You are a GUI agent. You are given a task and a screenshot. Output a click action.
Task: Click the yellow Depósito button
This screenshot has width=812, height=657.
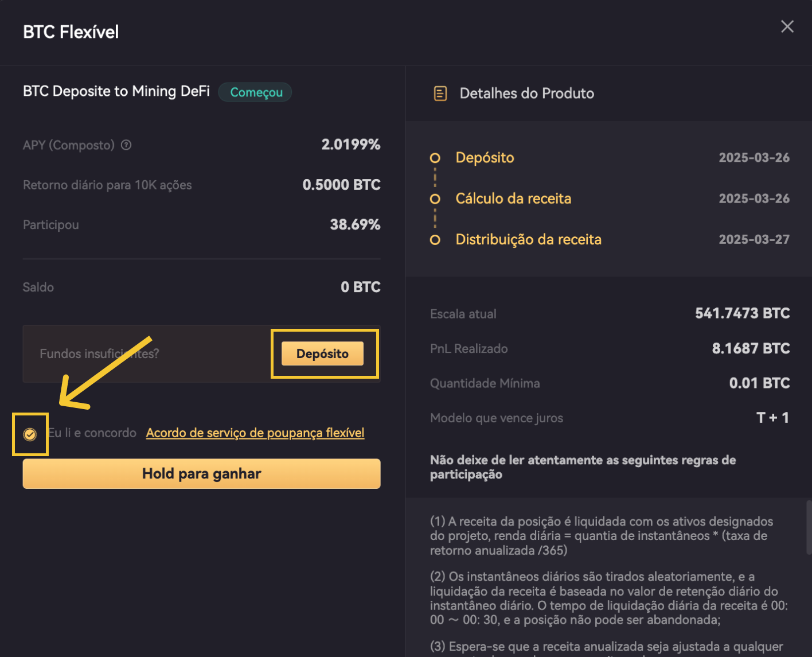(x=322, y=353)
